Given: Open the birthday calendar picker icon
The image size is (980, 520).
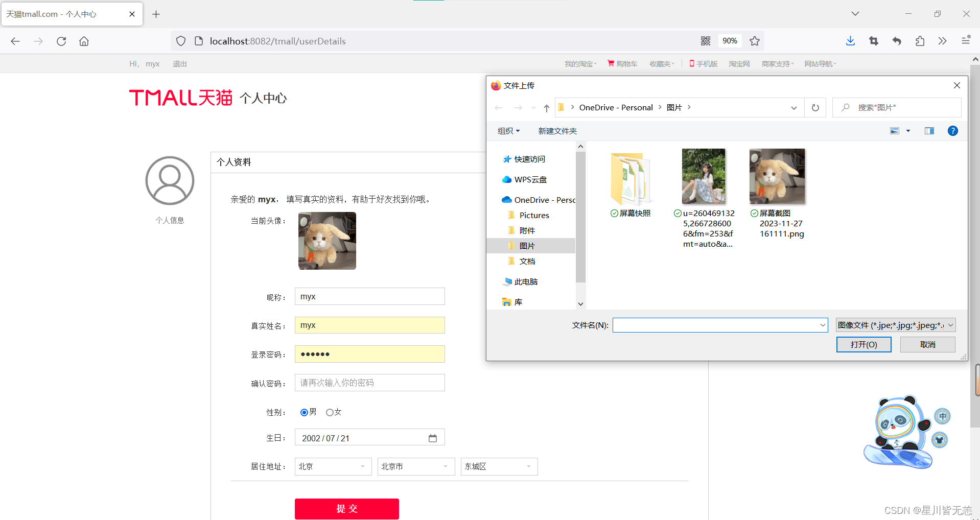Looking at the screenshot, I should pyautogui.click(x=433, y=438).
